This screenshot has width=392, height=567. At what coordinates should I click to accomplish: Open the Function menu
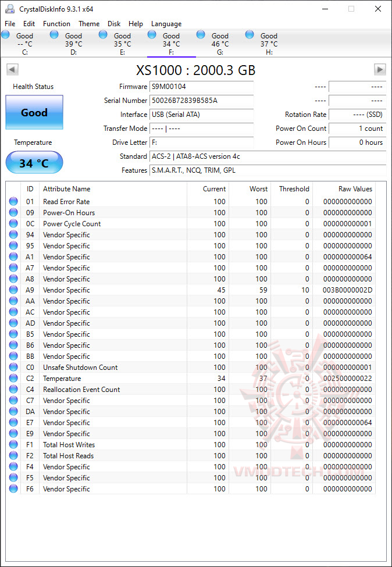(x=56, y=24)
